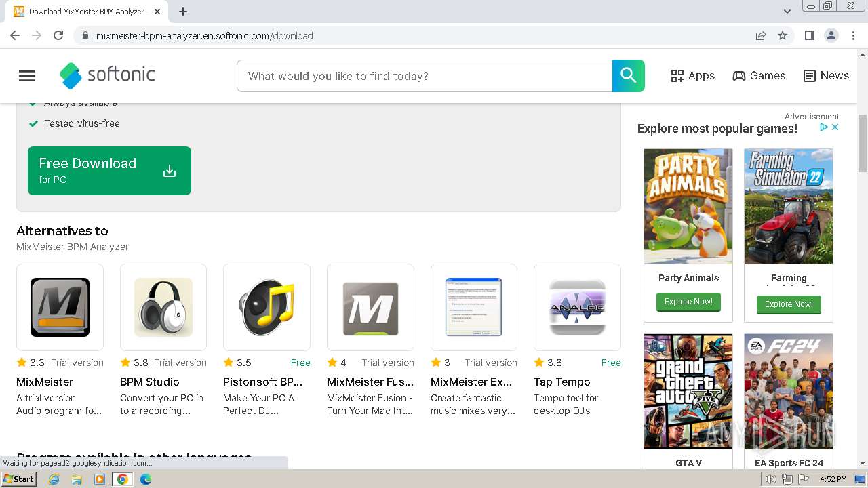Click Explore Now! under Farming
The image size is (868, 488).
point(789,304)
